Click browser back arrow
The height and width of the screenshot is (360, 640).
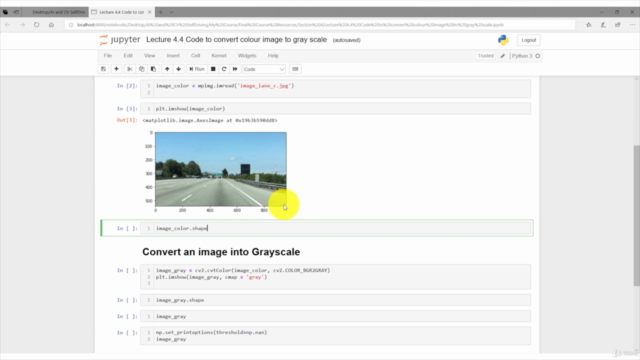(x=7, y=25)
